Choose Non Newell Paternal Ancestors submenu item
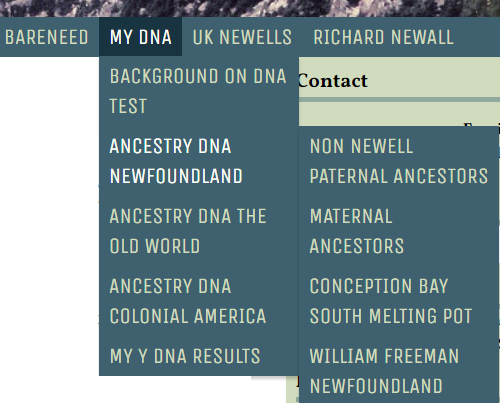Image resolution: width=500 pixels, height=403 pixels. (x=399, y=161)
